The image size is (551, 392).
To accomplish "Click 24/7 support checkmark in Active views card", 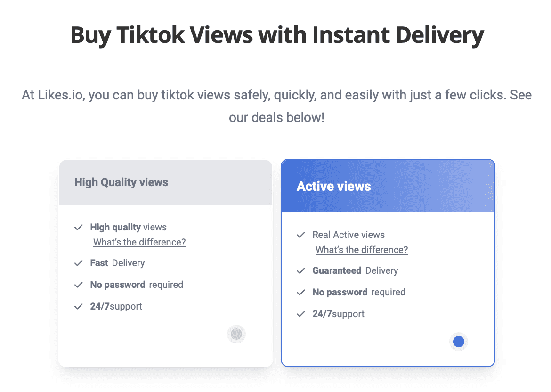I will click(x=301, y=314).
